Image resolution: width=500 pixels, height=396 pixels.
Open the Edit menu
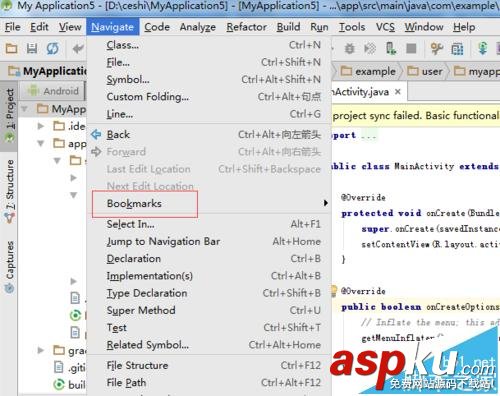39,27
